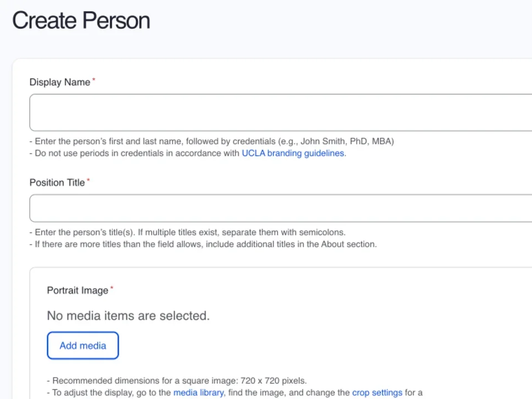Click the Display Name field label
Screen dimensions: 532x399
(60, 82)
